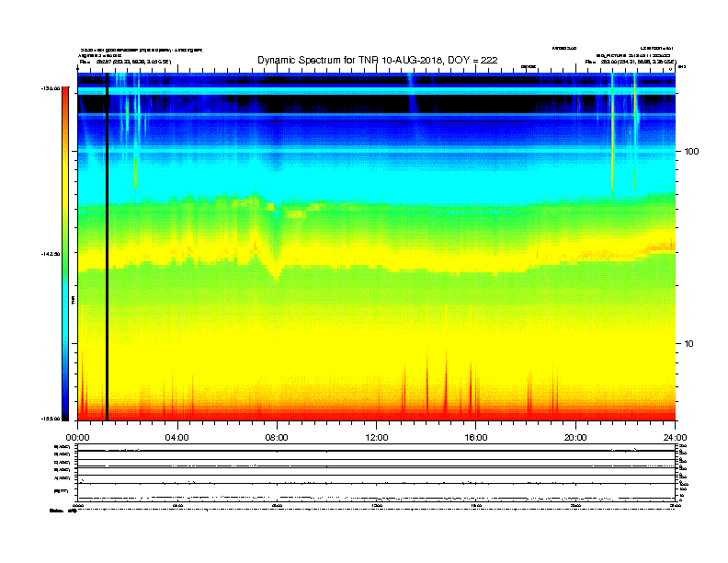Click the 24:00 time axis label
The height and width of the screenshot is (563, 728).
point(675,438)
